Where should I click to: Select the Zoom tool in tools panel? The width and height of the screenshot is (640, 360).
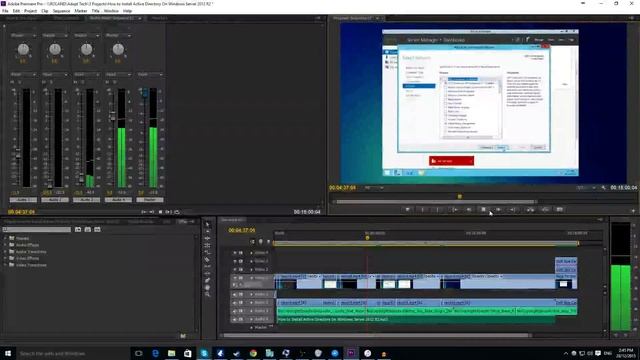coord(207,294)
